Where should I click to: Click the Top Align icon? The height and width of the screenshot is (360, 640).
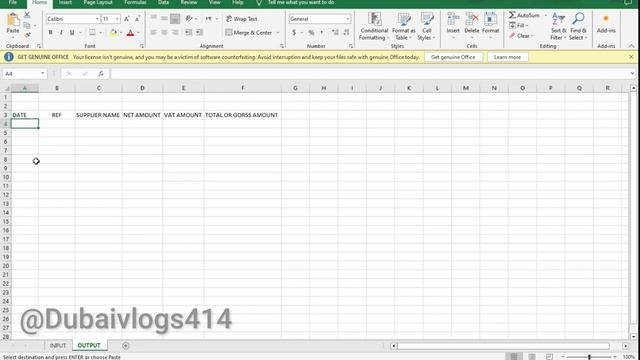[x=153, y=18]
